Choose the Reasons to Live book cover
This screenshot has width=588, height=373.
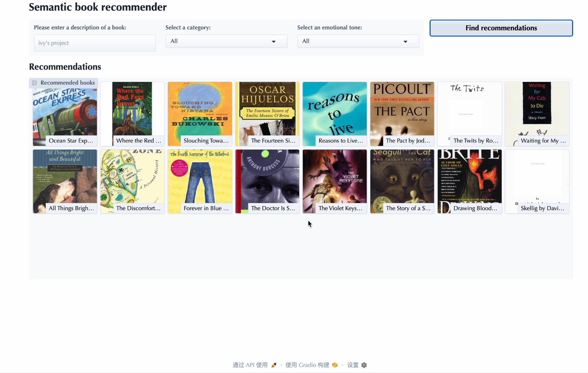(x=334, y=114)
